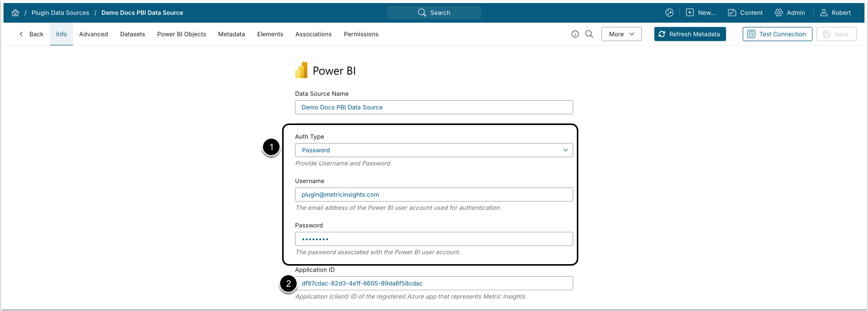Focus the Application ID input field
This screenshot has height=311, width=868.
[x=434, y=283]
